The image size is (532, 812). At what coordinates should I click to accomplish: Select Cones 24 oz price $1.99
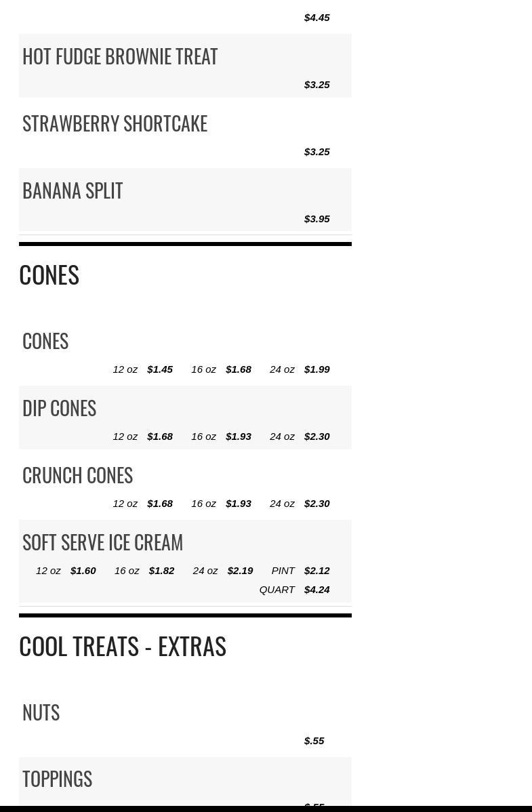pyautogui.click(x=317, y=369)
